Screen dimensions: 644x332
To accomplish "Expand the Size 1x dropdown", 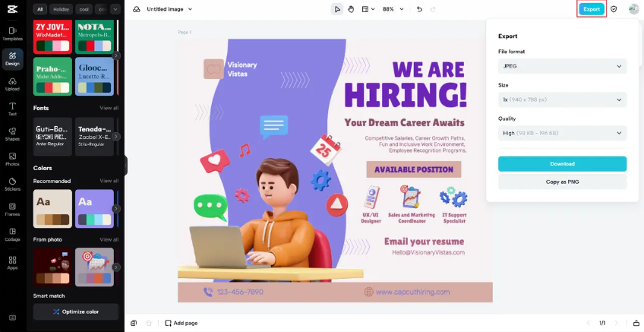I will [x=562, y=100].
